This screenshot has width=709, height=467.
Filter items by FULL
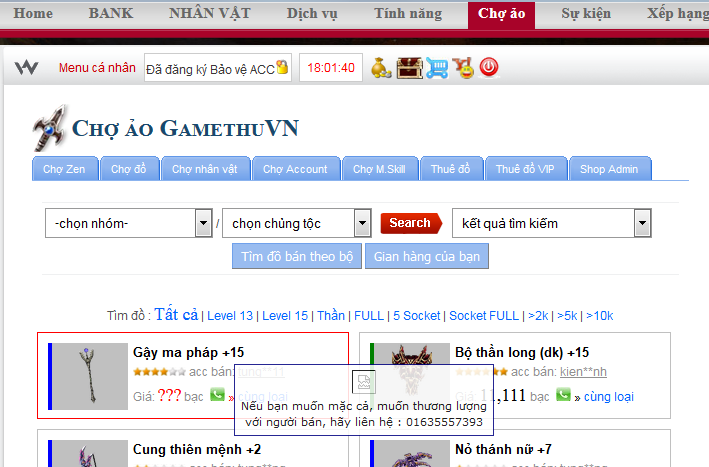tap(369, 316)
